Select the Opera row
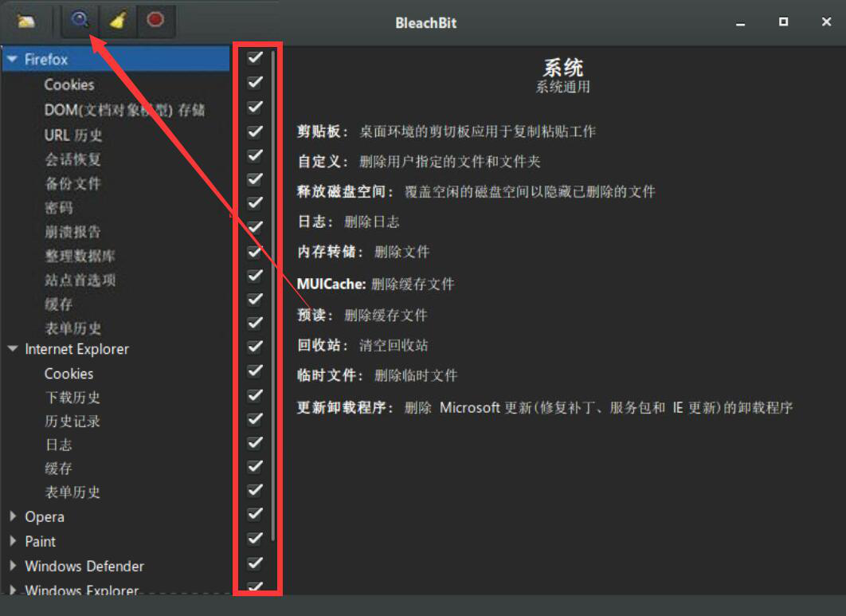Viewport: 846px width, 616px height. (45, 516)
